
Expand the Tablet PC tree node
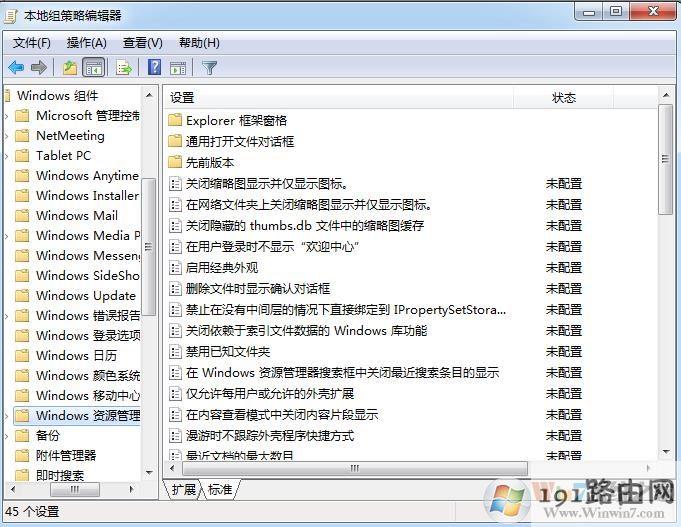tap(7, 156)
